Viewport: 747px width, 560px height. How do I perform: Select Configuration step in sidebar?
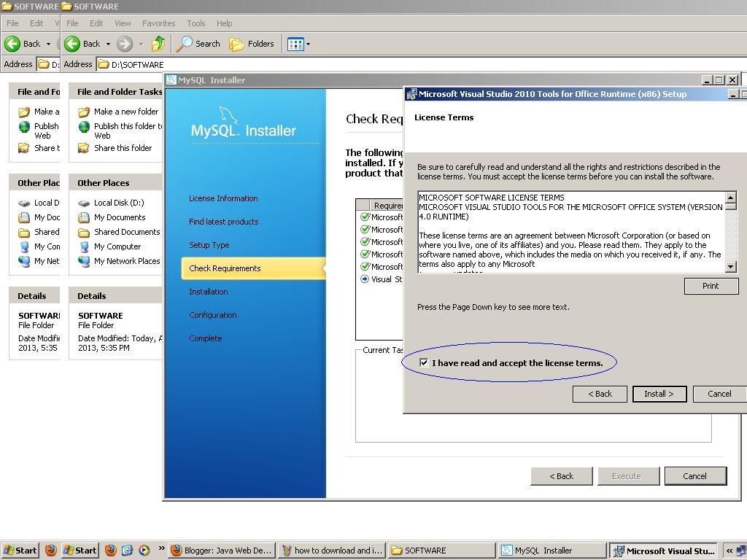[212, 315]
